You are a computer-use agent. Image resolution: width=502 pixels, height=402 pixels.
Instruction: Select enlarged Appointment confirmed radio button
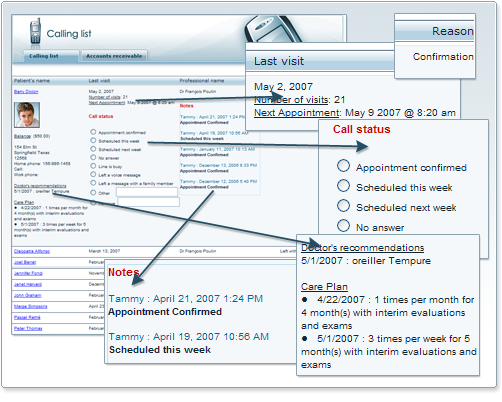343,166
